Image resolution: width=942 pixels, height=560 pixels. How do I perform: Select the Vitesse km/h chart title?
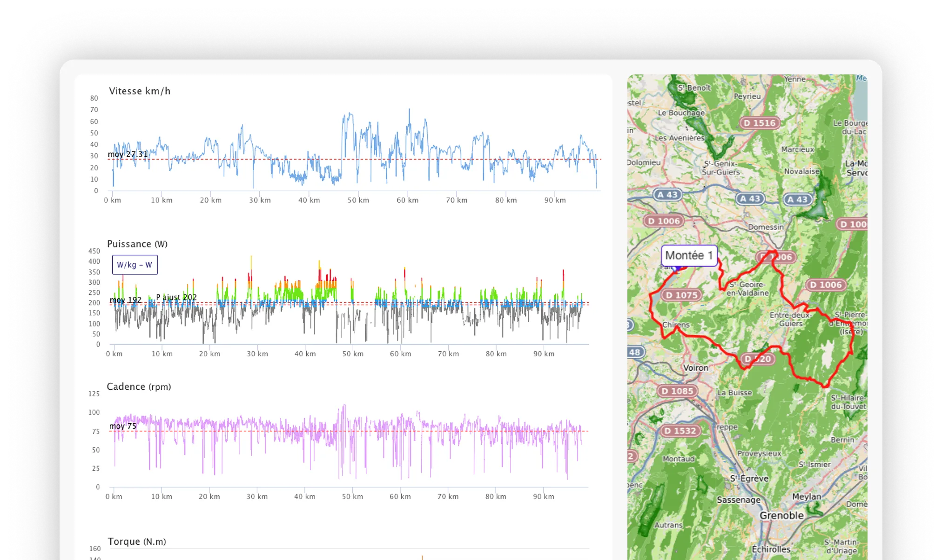(x=139, y=91)
